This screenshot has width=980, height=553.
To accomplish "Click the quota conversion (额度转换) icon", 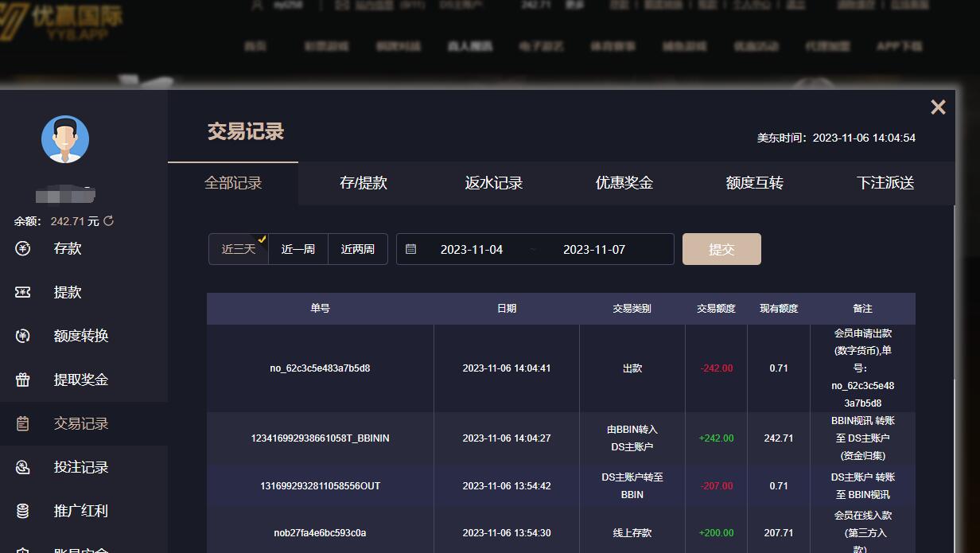I will click(23, 336).
